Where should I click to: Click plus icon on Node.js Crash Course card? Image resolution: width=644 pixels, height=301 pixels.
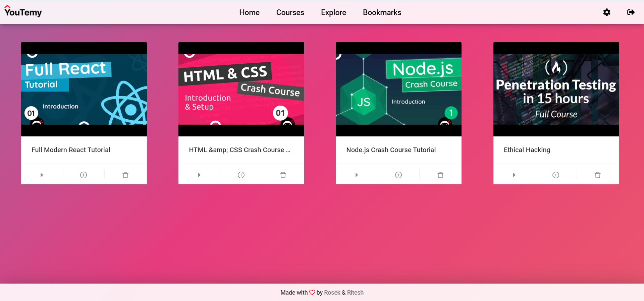click(398, 175)
